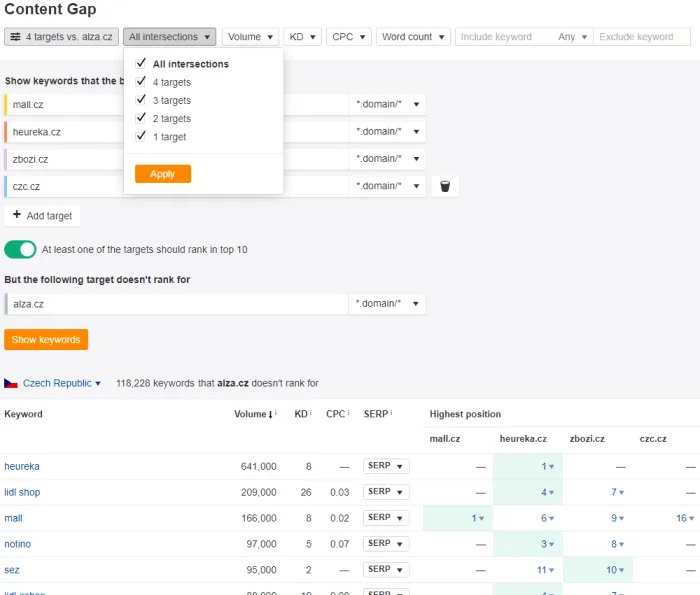Uncheck the 3 targets checkbox
This screenshot has width=700, height=595.
pyautogui.click(x=141, y=100)
